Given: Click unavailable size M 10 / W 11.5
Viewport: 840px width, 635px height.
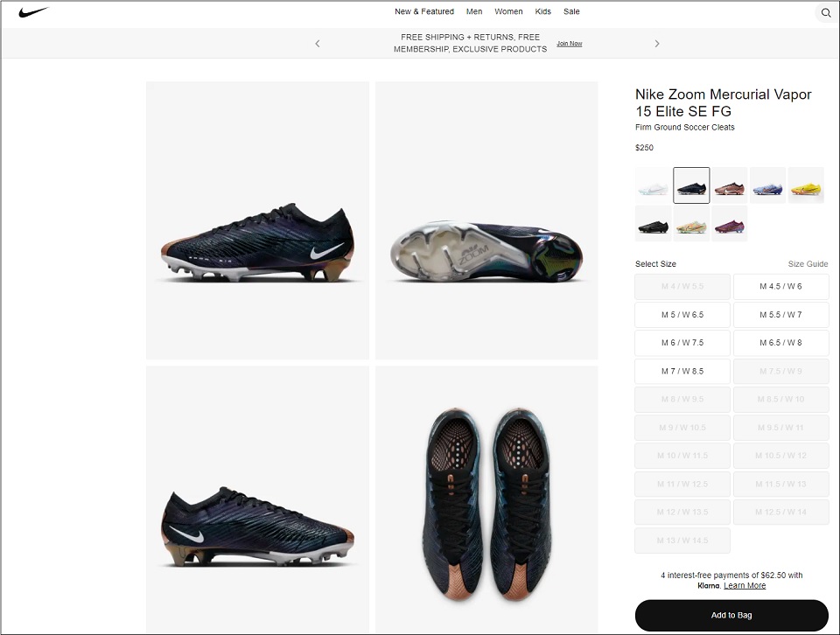Looking at the screenshot, I should (x=682, y=456).
